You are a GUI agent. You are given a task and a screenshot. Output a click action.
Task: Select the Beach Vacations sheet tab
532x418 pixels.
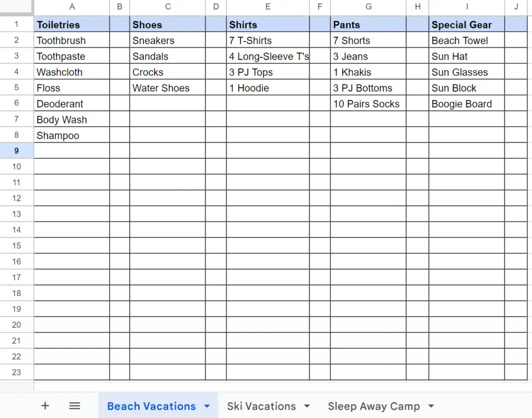pyautogui.click(x=151, y=406)
